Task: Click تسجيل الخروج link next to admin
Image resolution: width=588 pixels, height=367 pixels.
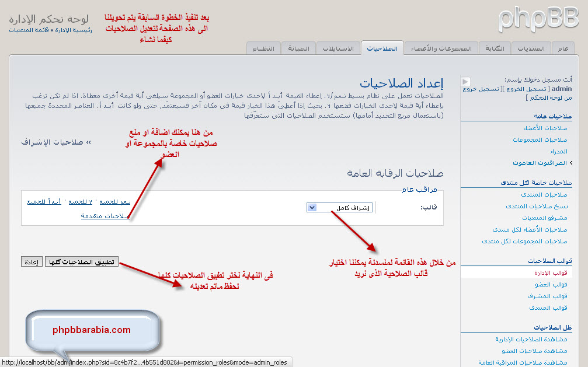Action: [x=527, y=89]
